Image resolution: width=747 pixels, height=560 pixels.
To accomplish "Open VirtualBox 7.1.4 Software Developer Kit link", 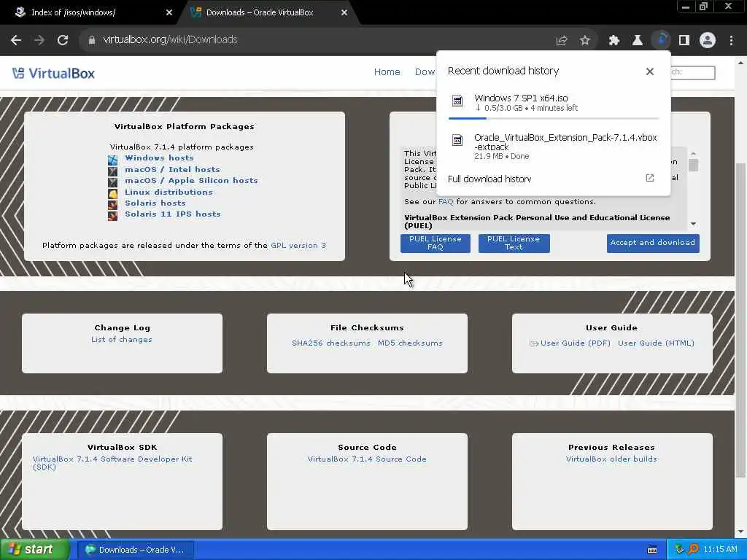I will click(x=112, y=463).
